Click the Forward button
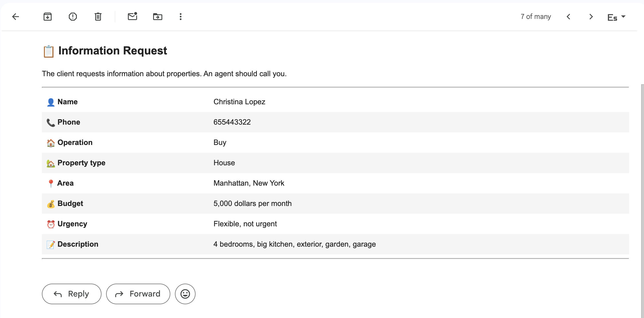Image resolution: width=644 pixels, height=318 pixels. point(138,294)
